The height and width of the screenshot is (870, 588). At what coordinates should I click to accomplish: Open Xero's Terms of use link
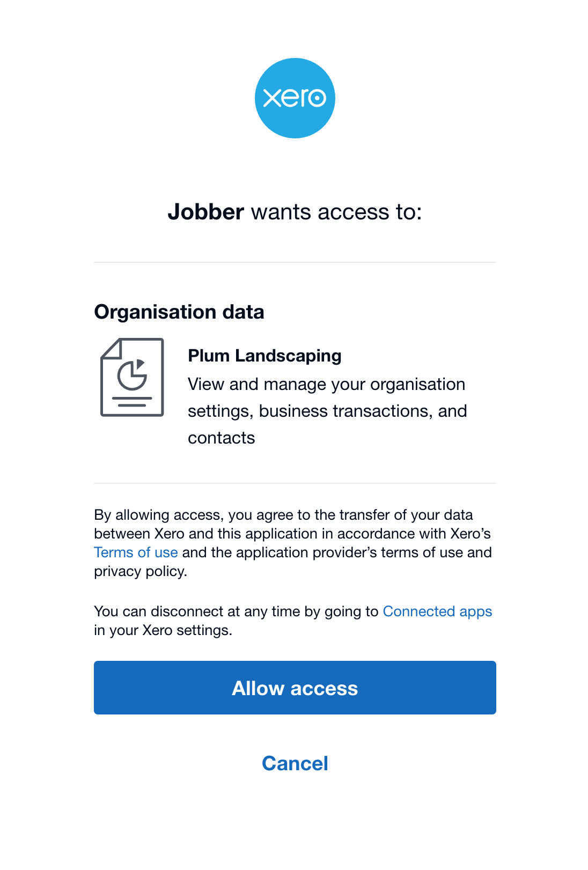136,552
